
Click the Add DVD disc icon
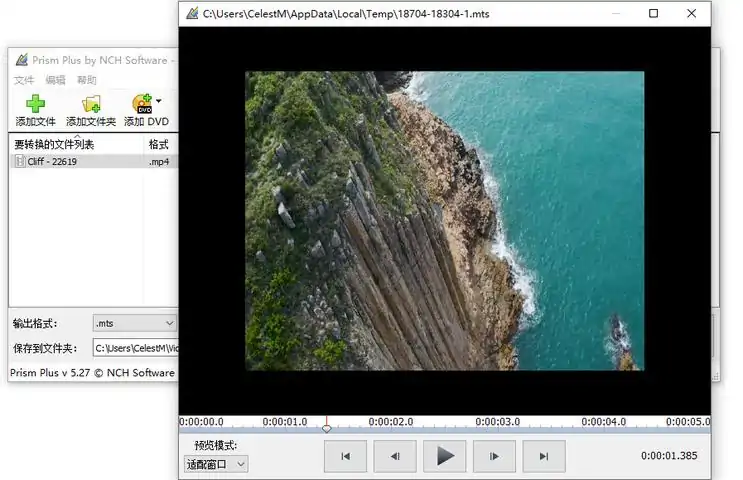tap(142, 104)
